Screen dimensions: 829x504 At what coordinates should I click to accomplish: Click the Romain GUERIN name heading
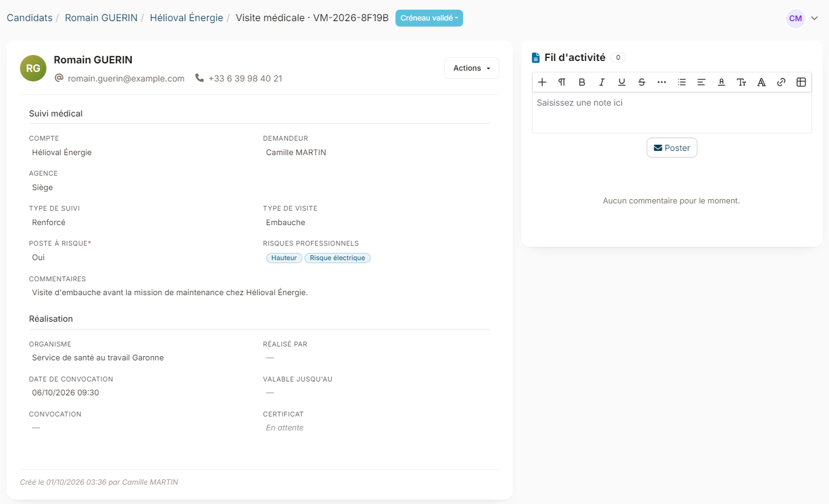tap(93, 60)
